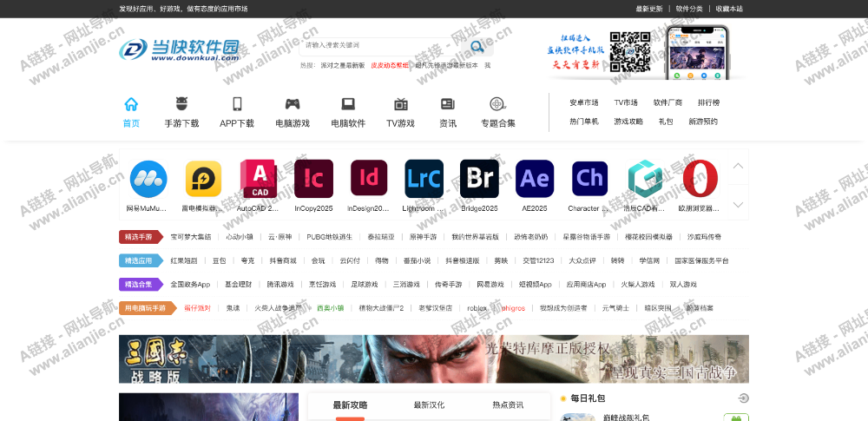Click the 用电脑玩手游 category tag
Screen dimensions: 868x421
[x=148, y=308]
